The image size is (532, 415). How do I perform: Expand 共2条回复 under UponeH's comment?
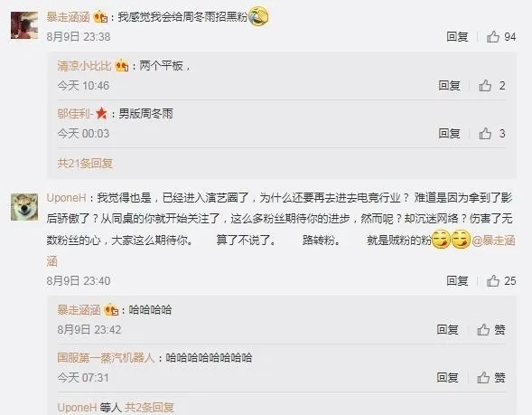coord(149,407)
